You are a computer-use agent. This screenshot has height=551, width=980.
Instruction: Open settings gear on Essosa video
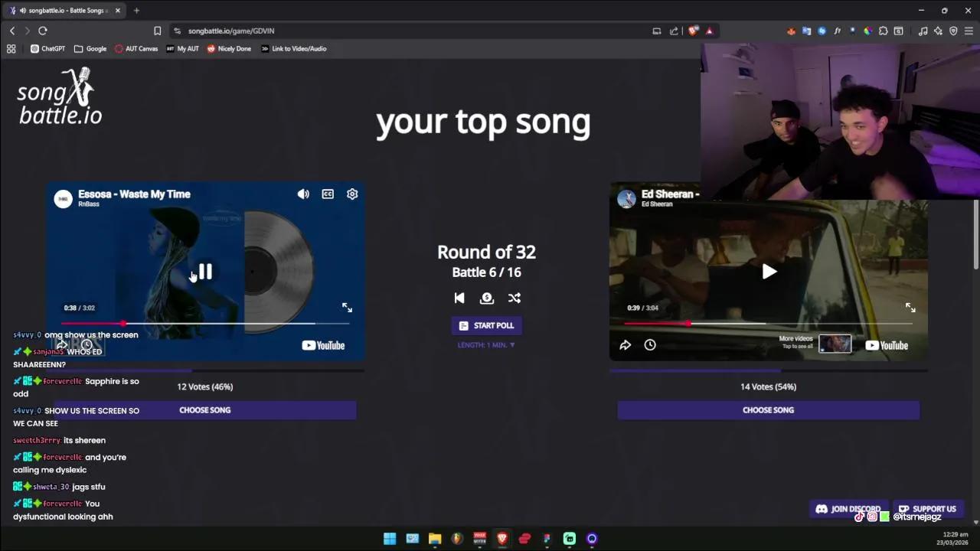tap(352, 194)
